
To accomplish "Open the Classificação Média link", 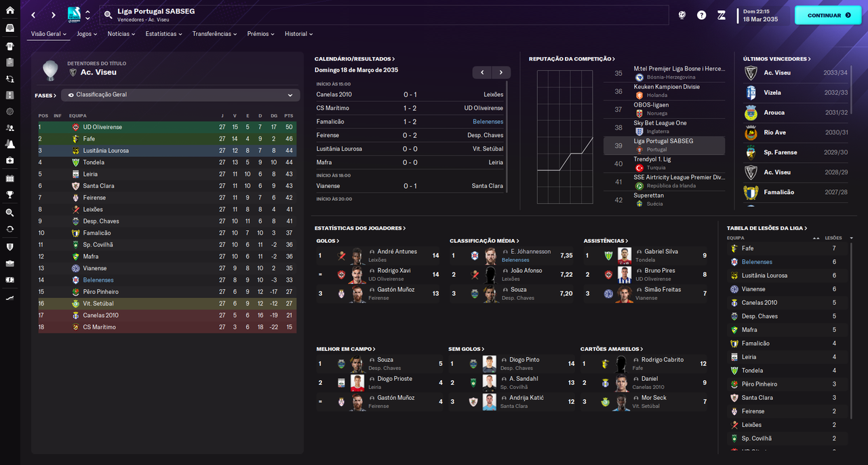I will [484, 240].
